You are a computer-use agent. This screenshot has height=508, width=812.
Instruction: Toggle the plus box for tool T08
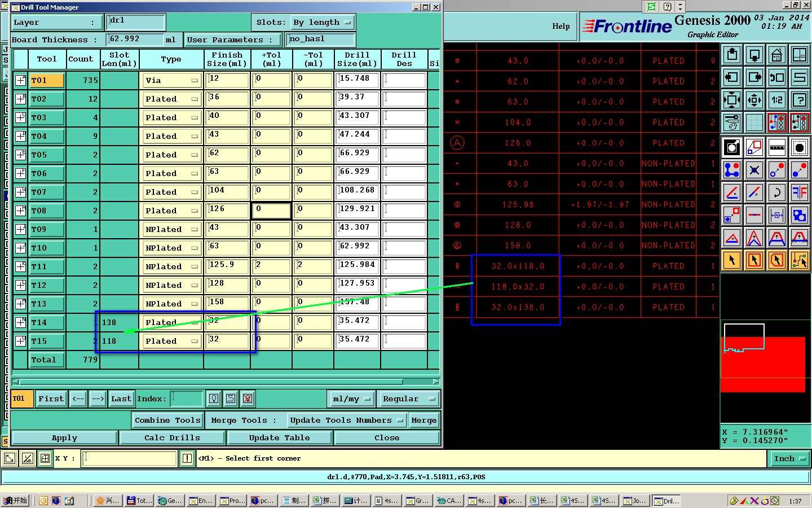(x=20, y=211)
